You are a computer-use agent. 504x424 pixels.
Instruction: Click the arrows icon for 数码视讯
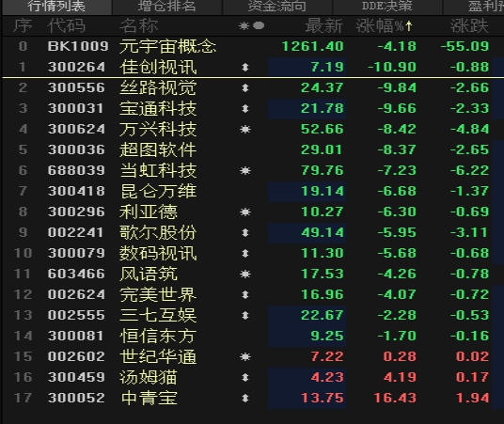tap(245, 254)
